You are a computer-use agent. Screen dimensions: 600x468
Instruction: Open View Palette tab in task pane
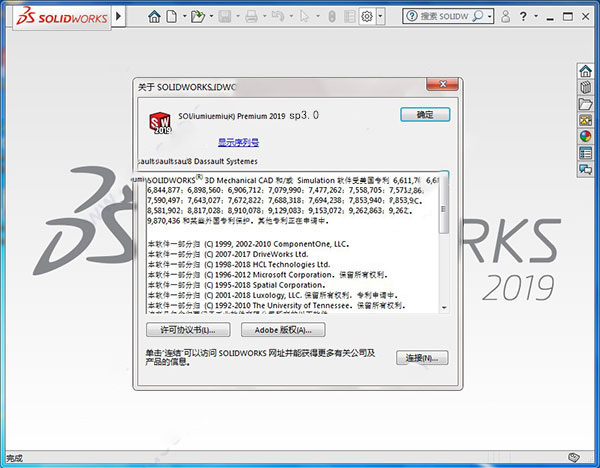pos(585,120)
